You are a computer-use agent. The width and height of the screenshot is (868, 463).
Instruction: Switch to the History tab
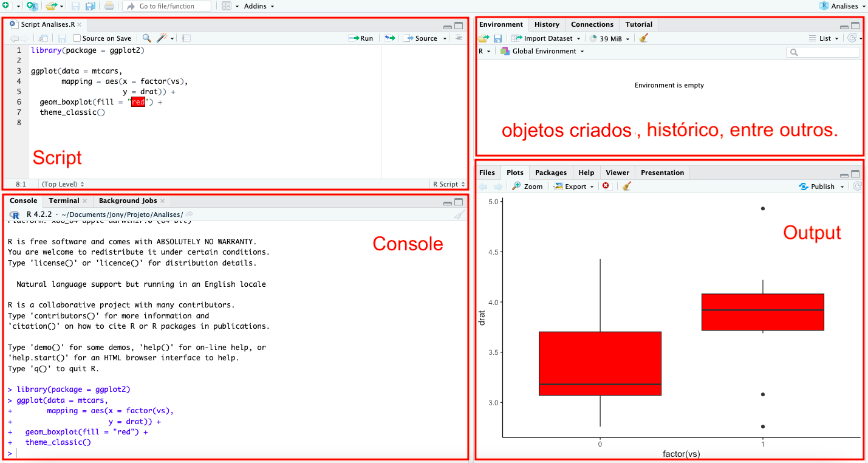[x=547, y=24]
